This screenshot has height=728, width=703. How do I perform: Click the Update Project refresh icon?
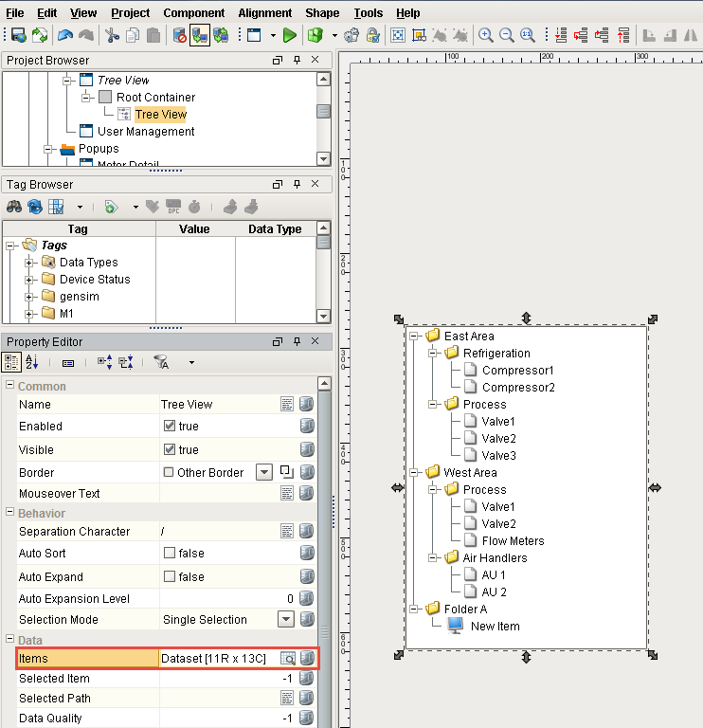(40, 35)
